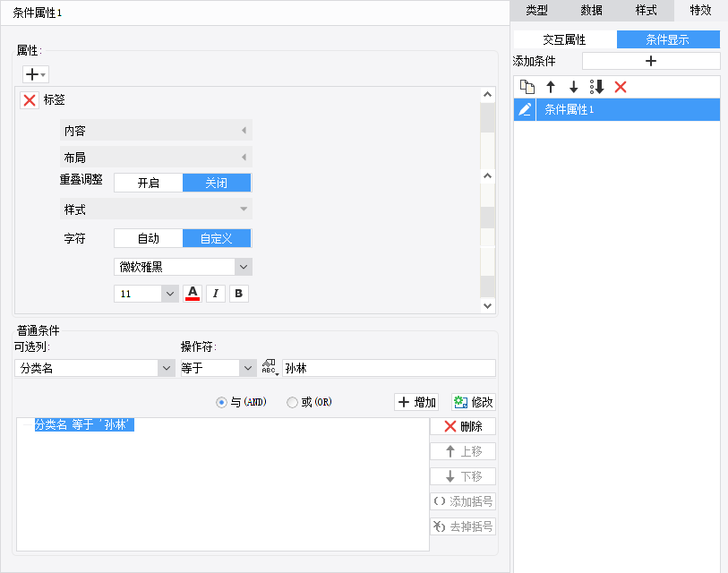Turn on 重叠调整 with 开启
The image size is (728, 573).
coord(149,183)
